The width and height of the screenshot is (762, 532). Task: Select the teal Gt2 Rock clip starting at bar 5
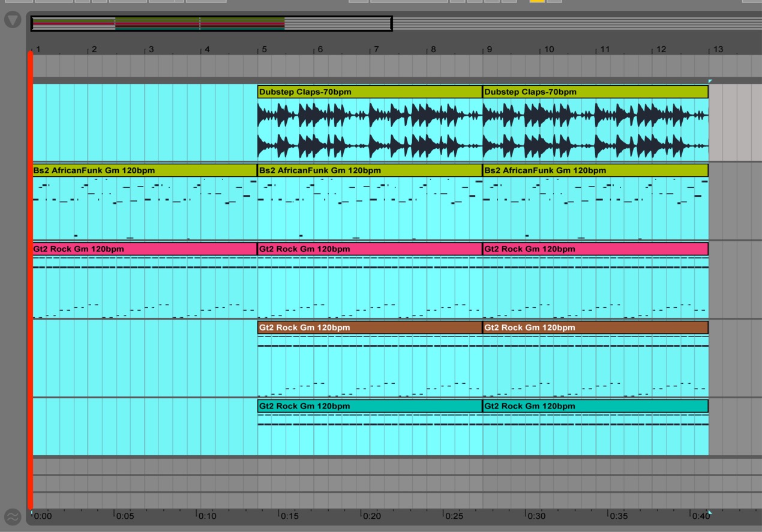370,406
